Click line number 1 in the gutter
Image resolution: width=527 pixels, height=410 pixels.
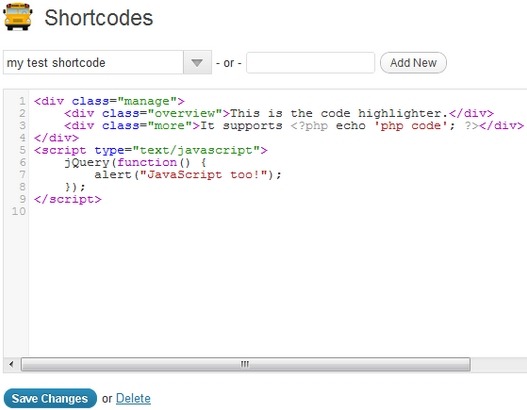[22, 101]
